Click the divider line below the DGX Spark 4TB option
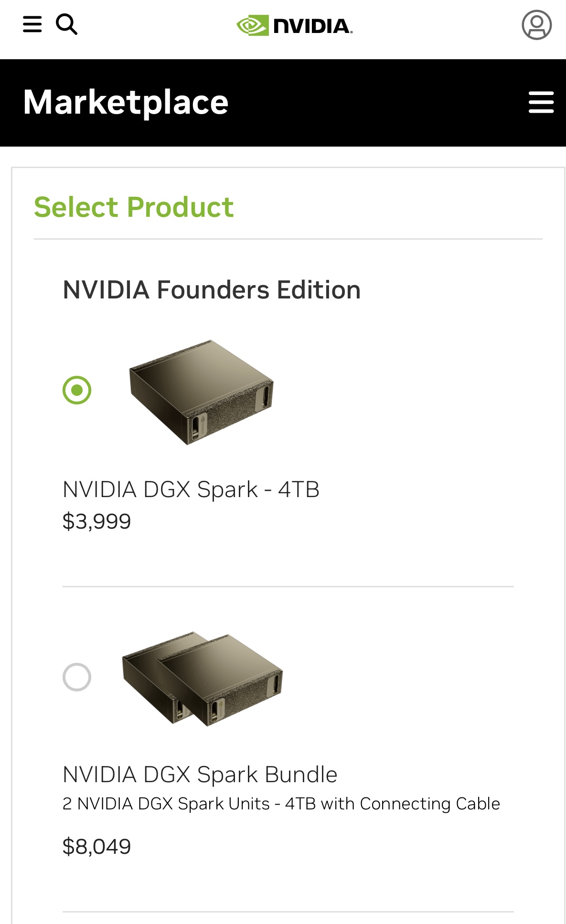This screenshot has height=924, width=566. 288,586
